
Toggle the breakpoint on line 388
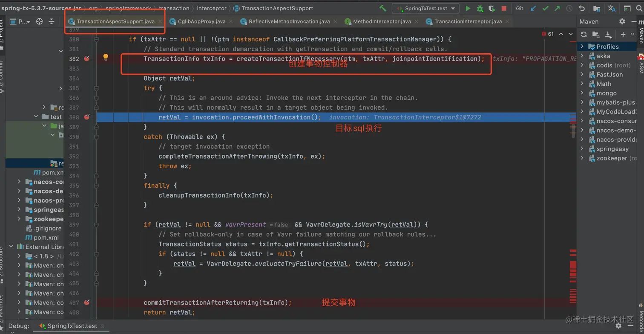point(87,117)
